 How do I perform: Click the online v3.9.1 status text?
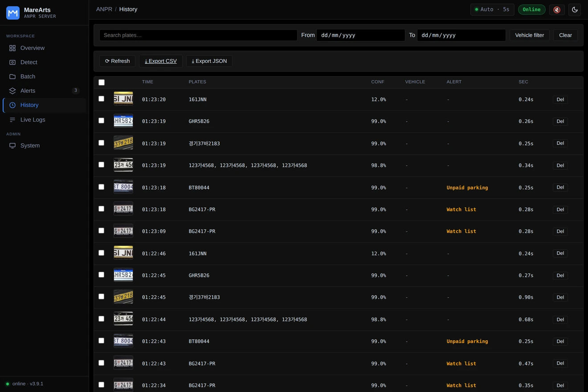pos(28,384)
